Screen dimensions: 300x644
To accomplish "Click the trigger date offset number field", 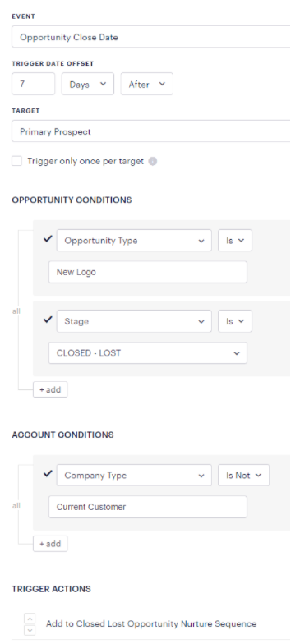I will tap(33, 84).
